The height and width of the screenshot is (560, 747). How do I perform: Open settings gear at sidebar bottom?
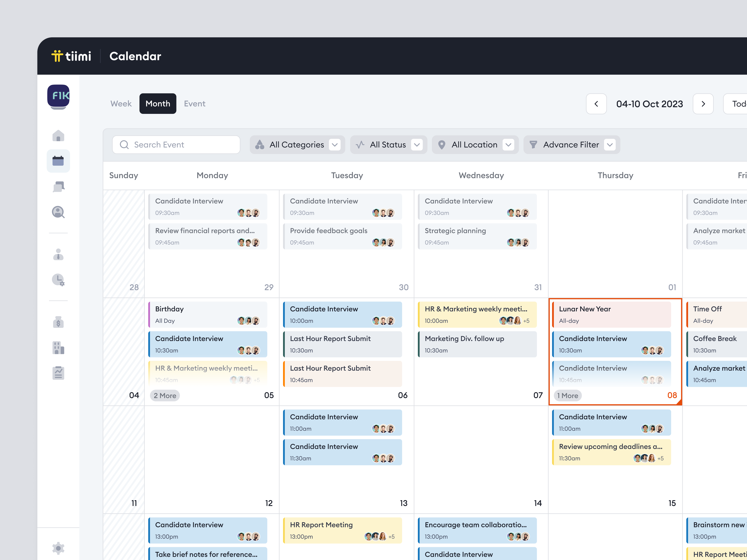(58, 548)
